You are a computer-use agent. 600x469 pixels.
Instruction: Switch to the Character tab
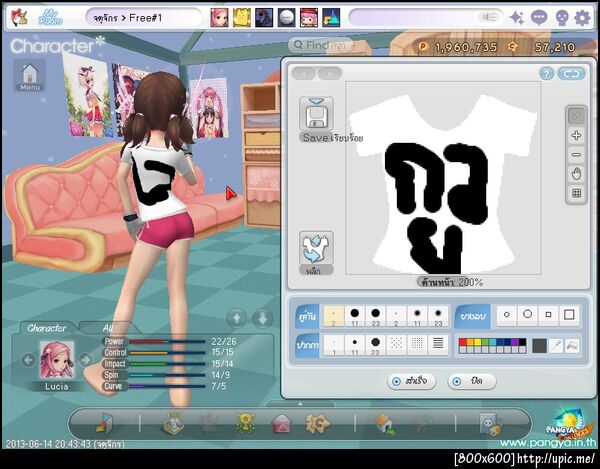coord(47,328)
